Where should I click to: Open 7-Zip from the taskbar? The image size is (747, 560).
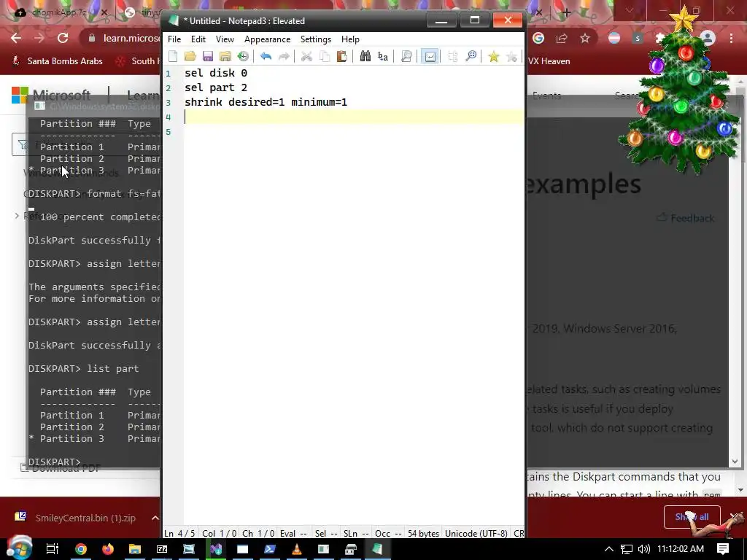coord(162,549)
